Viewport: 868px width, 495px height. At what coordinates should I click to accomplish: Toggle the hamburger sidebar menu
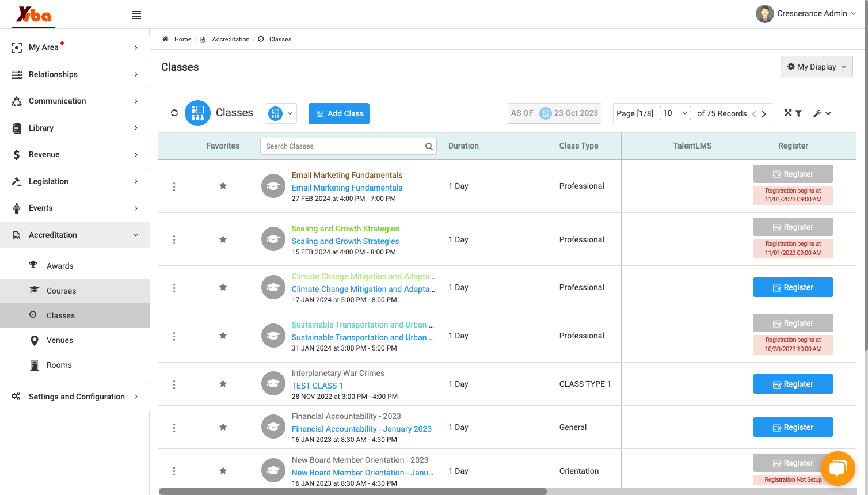point(136,15)
